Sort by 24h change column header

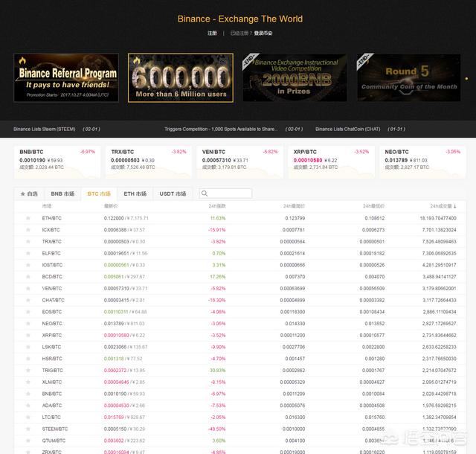[x=217, y=206]
